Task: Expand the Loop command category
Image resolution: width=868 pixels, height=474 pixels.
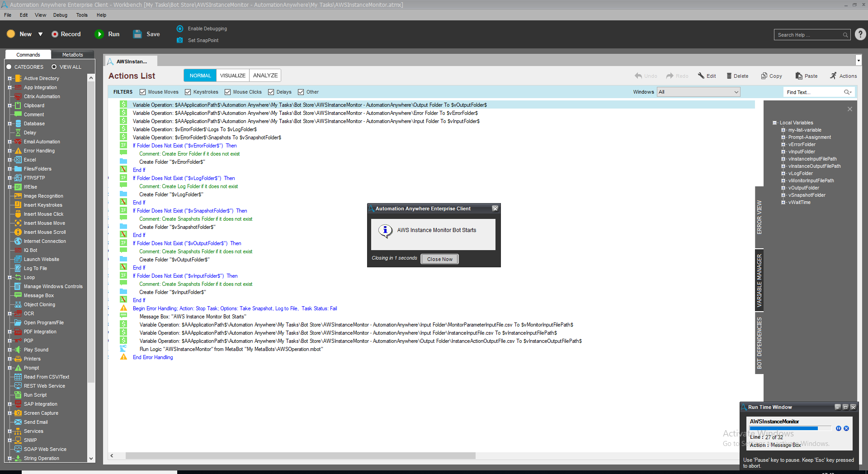Action: [9, 277]
